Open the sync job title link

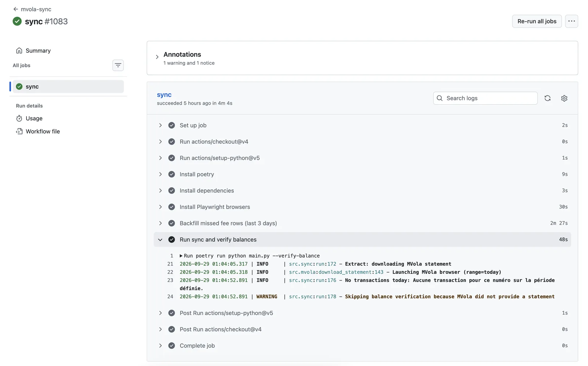[164, 95]
